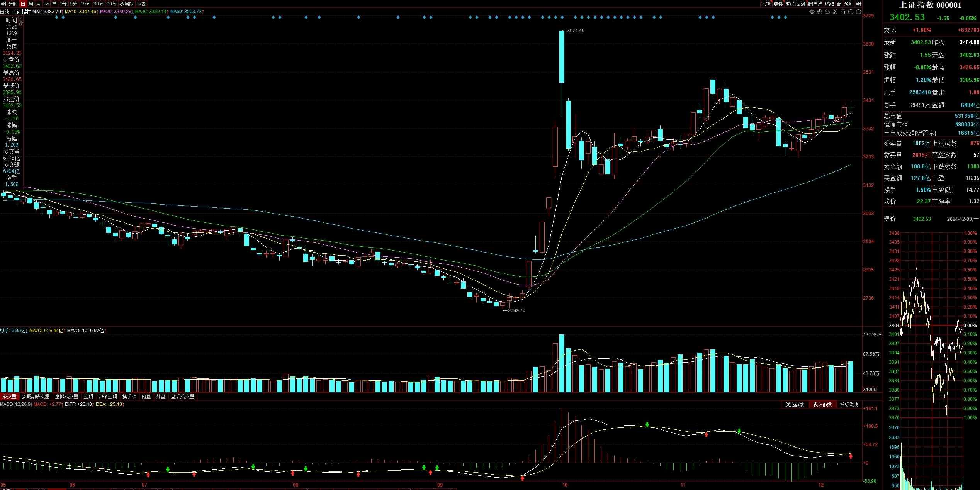Click the gear icon in data tooltip
980x490 pixels.
pos(21,23)
